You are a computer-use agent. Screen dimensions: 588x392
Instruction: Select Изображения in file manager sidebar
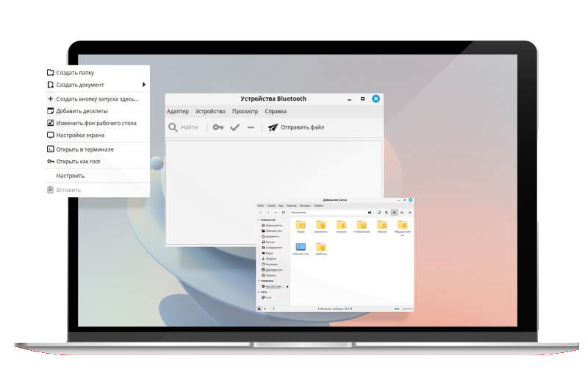pyautogui.click(x=272, y=248)
